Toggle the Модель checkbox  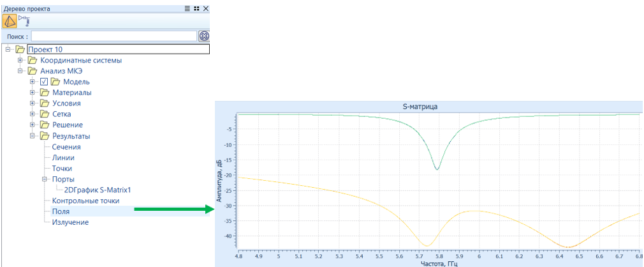point(44,82)
